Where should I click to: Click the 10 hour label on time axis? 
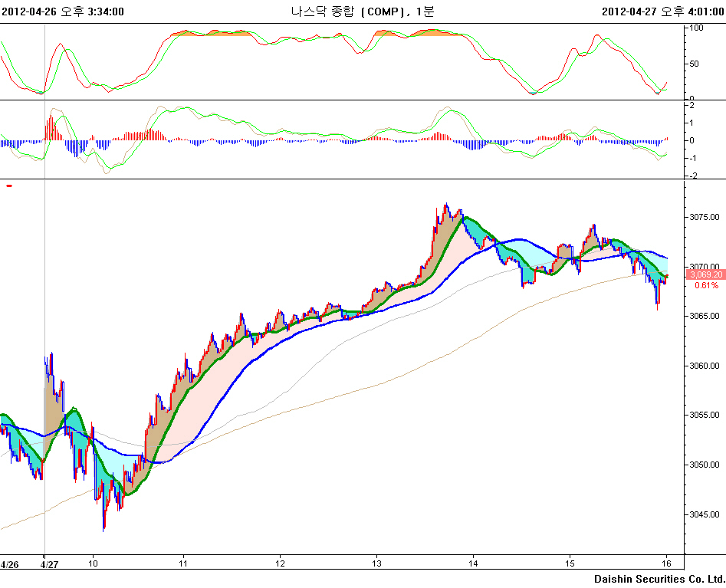[x=93, y=563]
